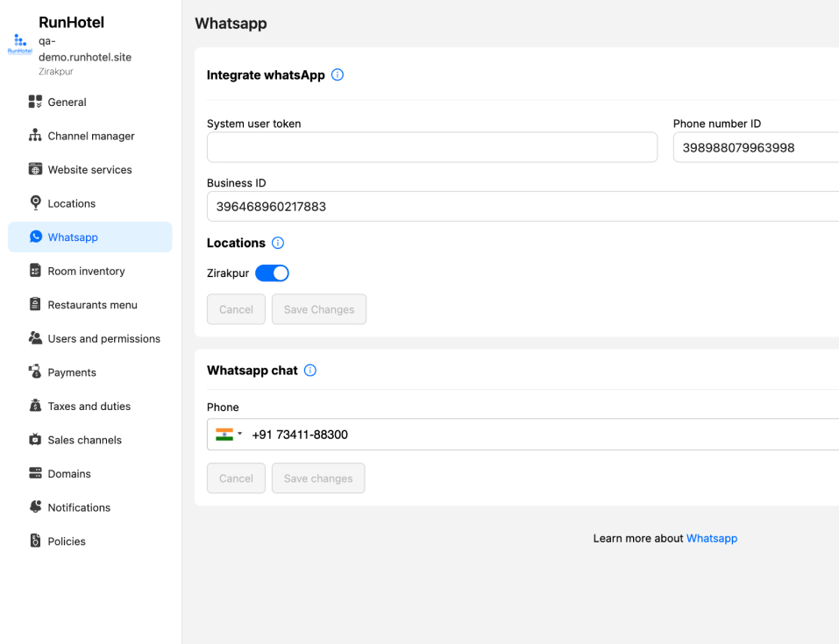The height and width of the screenshot is (644, 839).
Task: Open Domains settings
Action: point(90,473)
